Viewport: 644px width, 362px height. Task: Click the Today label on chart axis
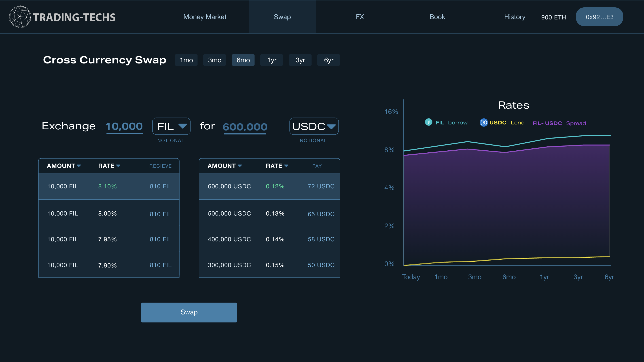coord(411,277)
